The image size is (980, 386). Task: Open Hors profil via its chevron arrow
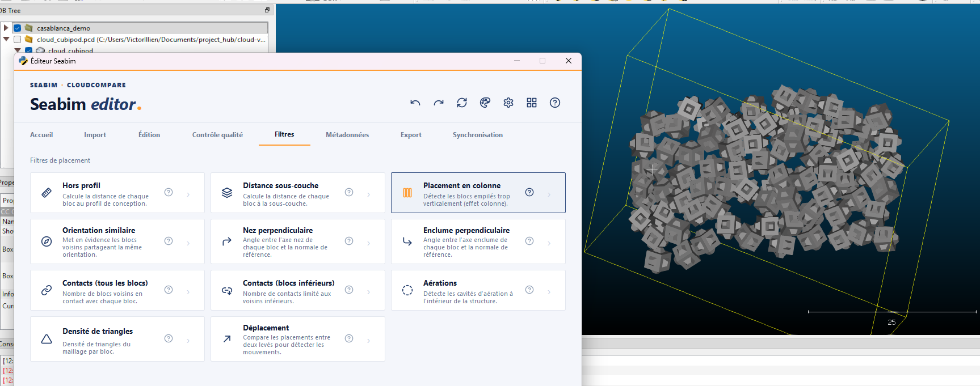point(188,194)
